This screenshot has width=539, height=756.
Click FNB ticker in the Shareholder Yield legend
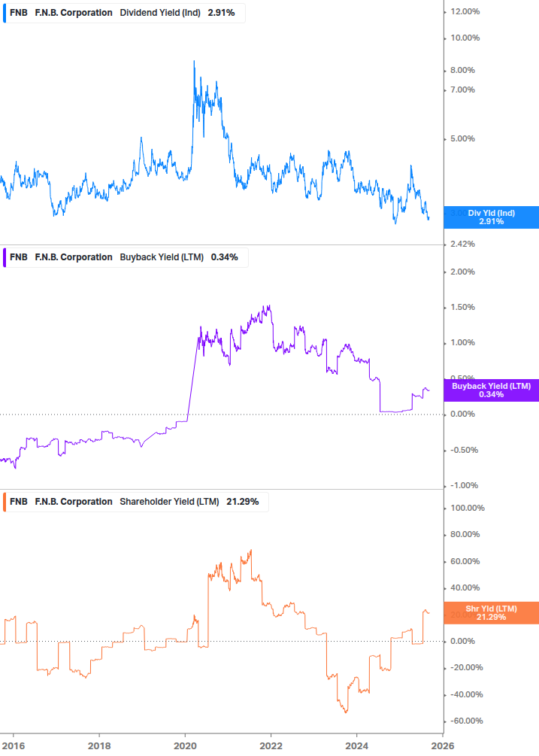pos(18,502)
